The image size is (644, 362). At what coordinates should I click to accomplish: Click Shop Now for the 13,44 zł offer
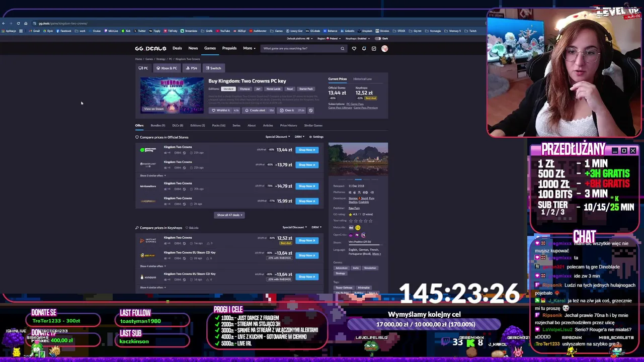pyautogui.click(x=307, y=150)
